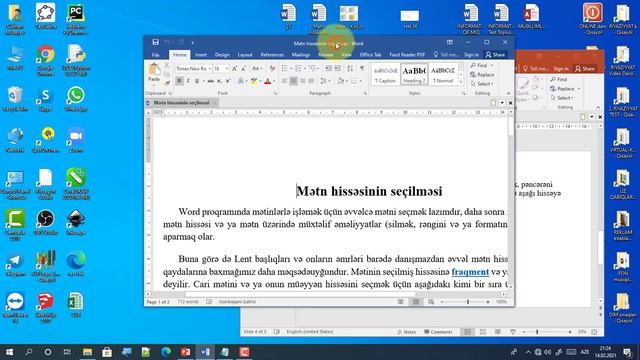640x360 pixels.
Task: Click the proofing errors icon in Word's status bar
Action: pos(209,302)
